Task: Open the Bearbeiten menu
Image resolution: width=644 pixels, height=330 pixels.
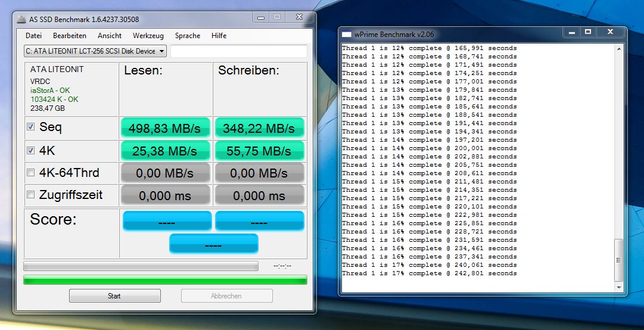Action: point(70,36)
